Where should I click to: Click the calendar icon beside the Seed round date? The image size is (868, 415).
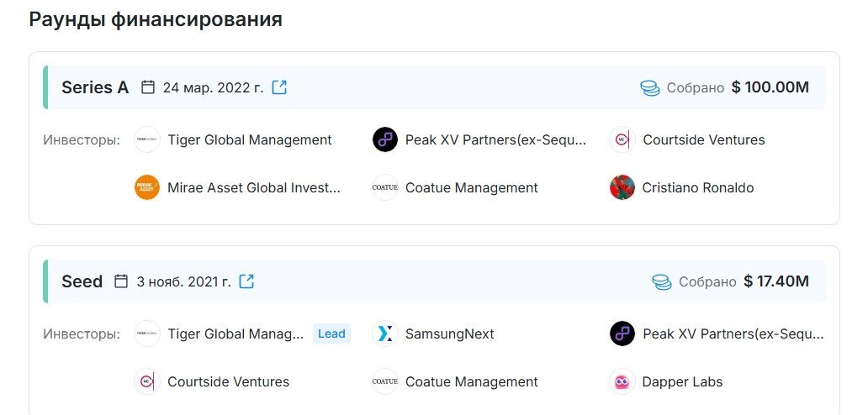[x=120, y=281]
